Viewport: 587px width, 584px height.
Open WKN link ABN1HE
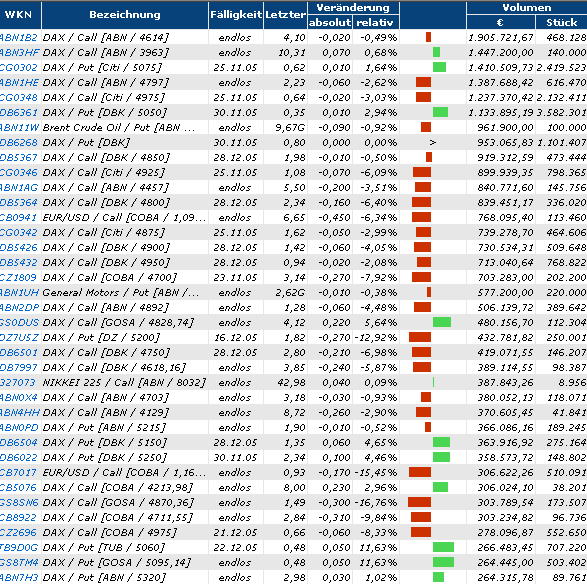pyautogui.click(x=19, y=82)
